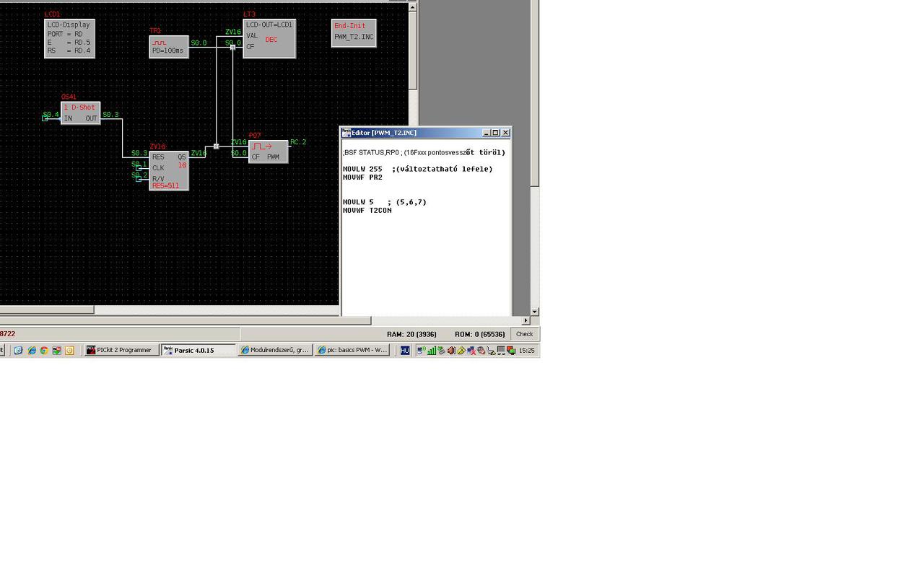Image resolution: width=924 pixels, height=583 pixels.
Task: Click the canvas horizontal scrollbar thumb
Action: point(47,310)
